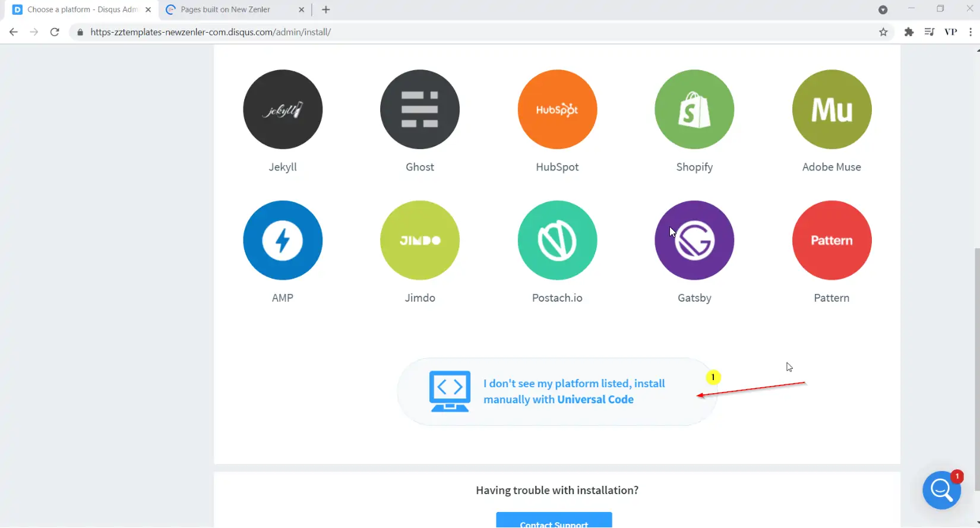
Task: Select the Jekyll platform icon
Action: pos(283,109)
